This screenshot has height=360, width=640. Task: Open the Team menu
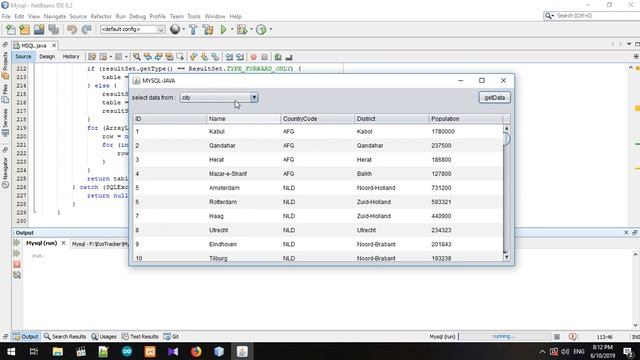click(x=176, y=16)
